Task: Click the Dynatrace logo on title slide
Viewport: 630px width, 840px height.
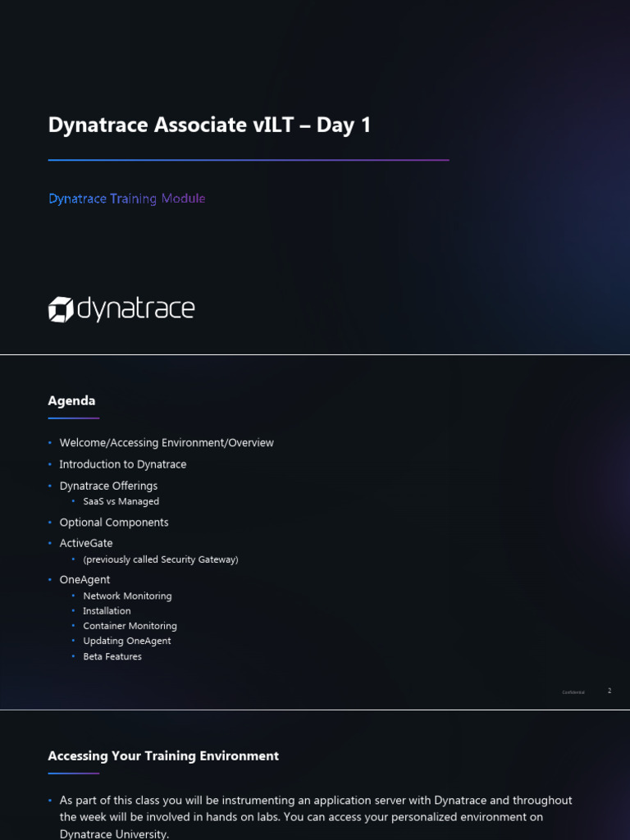Action: [121, 309]
